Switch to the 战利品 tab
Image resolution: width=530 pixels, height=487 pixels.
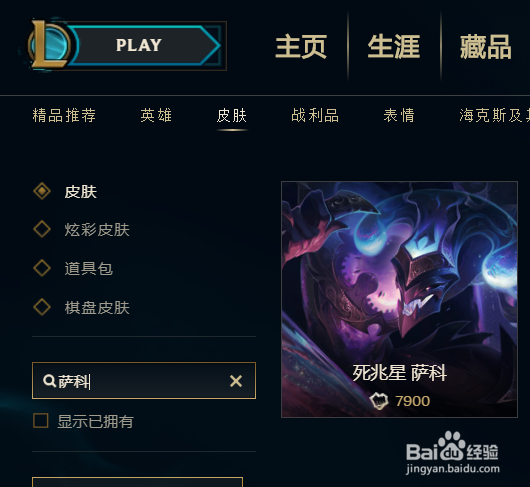(x=315, y=115)
